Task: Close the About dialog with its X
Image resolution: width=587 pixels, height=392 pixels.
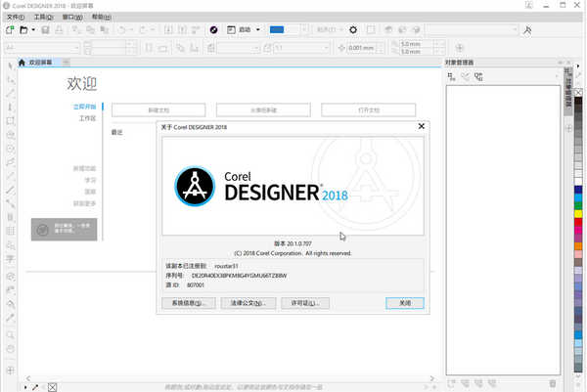Action: tap(421, 126)
